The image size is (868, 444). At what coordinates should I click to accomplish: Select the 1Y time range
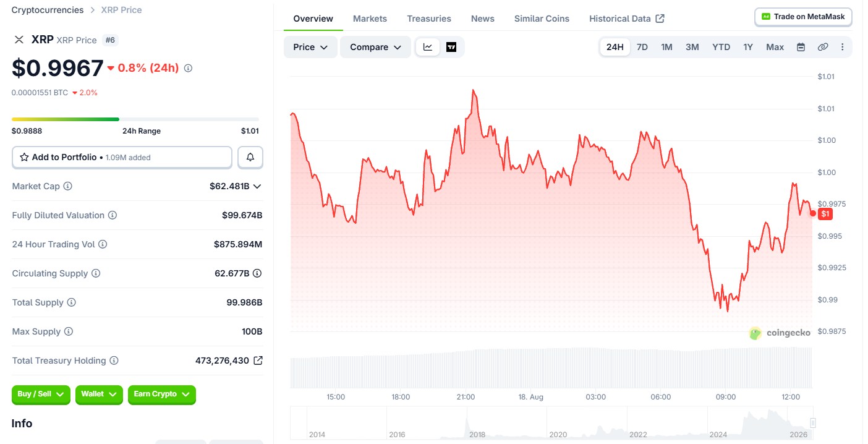pos(748,47)
